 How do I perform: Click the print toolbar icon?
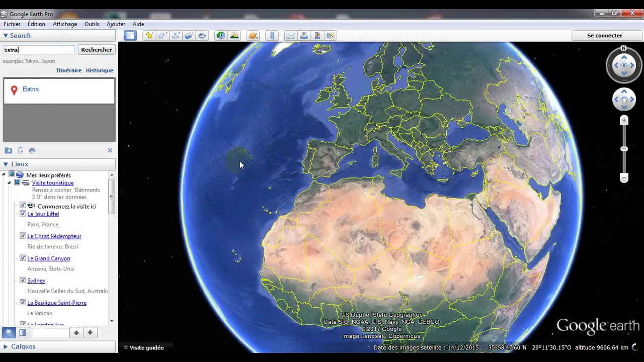304,36
